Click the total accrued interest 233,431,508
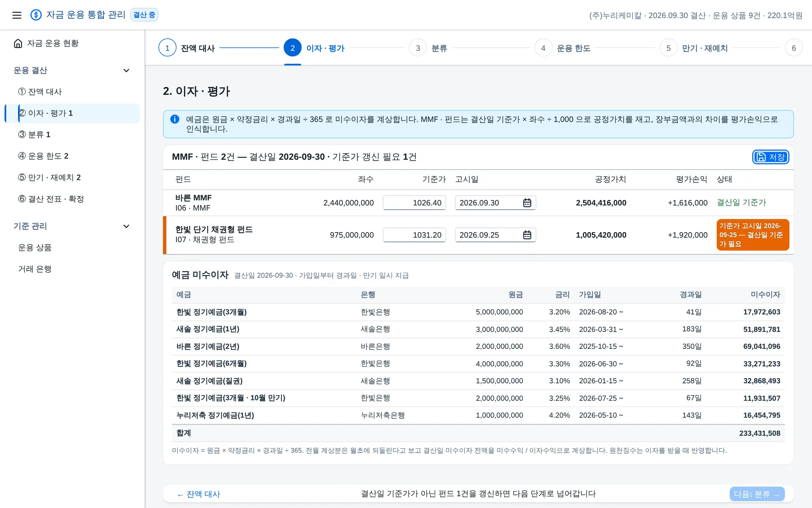The width and height of the screenshot is (812, 508). click(760, 433)
